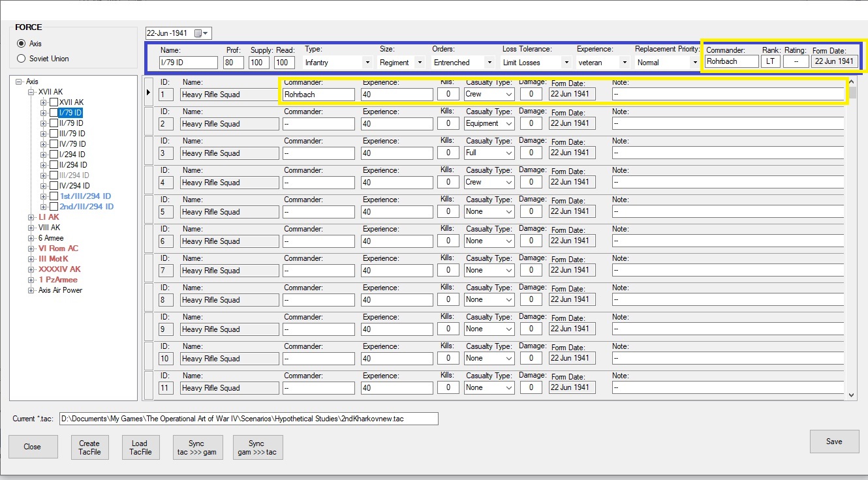Click the squad list scroll down arrow
Viewport: 868px width, 480px height.
point(851,395)
